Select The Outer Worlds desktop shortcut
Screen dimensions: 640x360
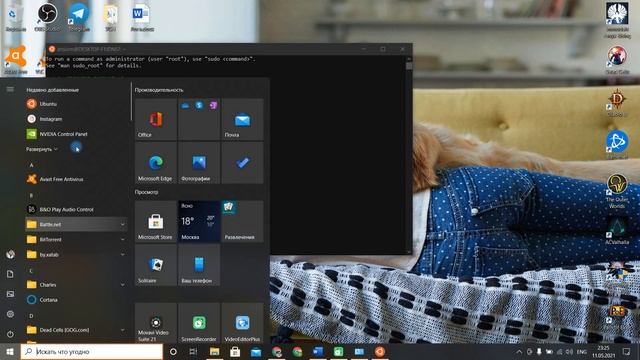tap(617, 191)
